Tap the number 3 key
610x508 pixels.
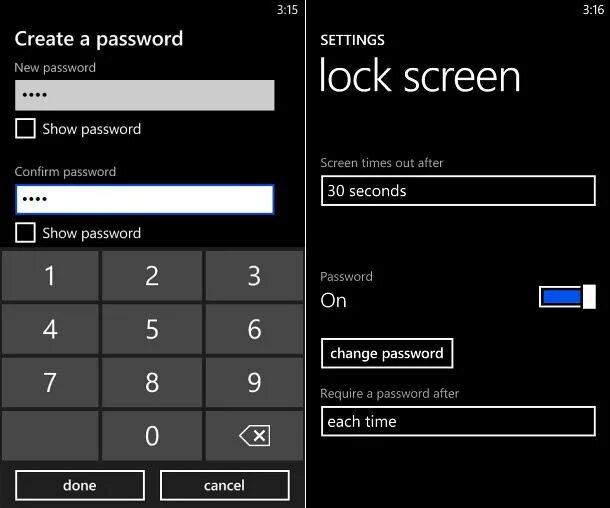click(x=254, y=276)
